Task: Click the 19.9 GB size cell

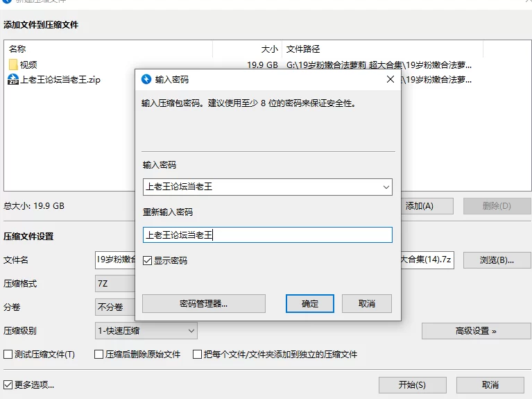Action: point(262,65)
